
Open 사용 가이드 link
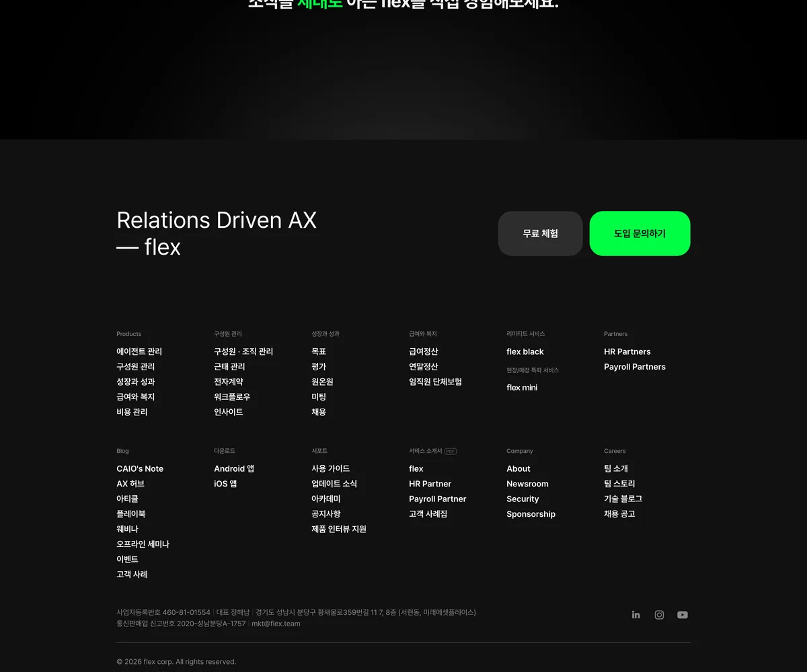(x=331, y=469)
